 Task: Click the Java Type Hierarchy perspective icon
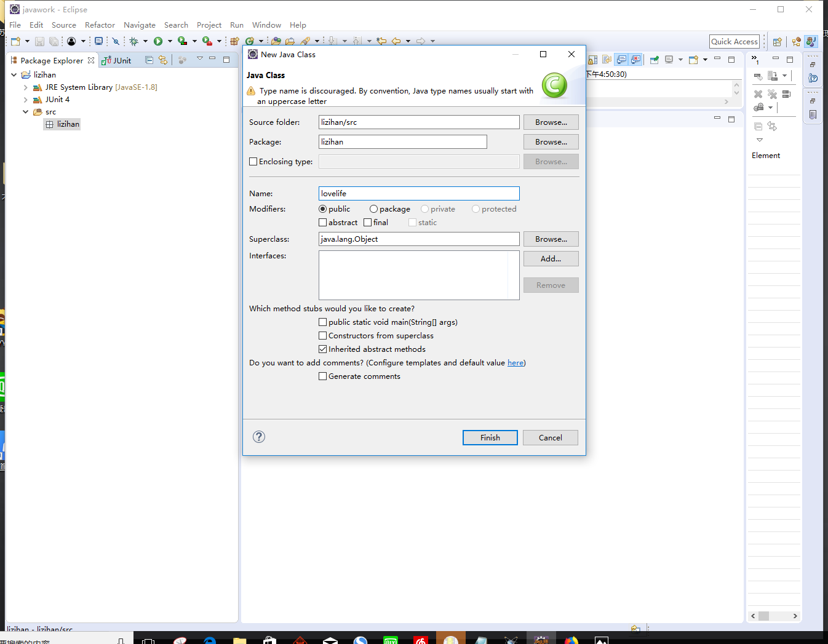pyautogui.click(x=797, y=42)
